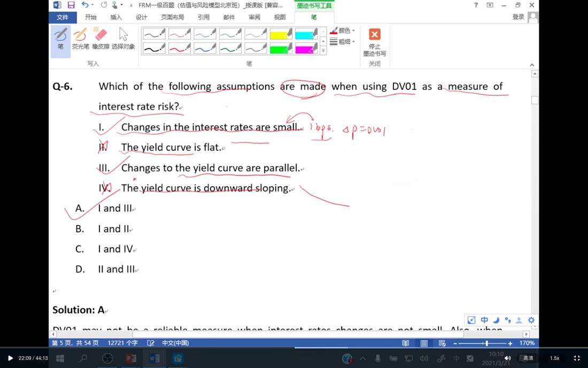
Task: Collapse the ribbon with the chevron
Action: (x=532, y=65)
